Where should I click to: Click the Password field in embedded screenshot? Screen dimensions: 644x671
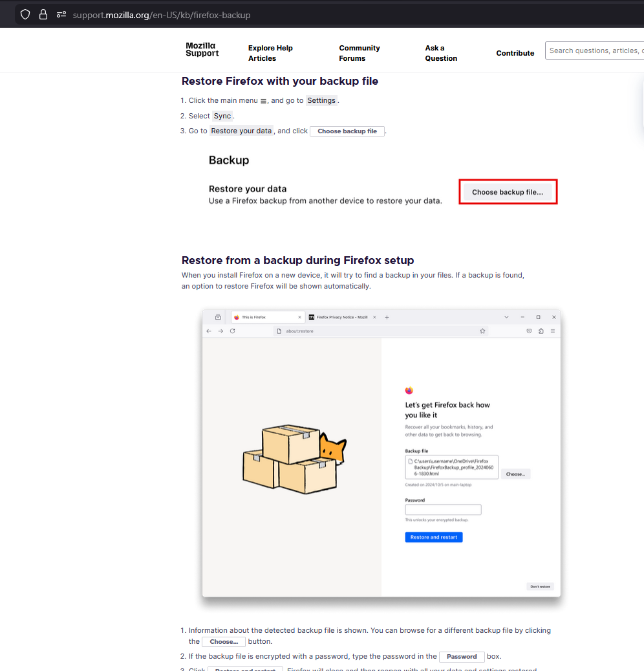pyautogui.click(x=443, y=510)
